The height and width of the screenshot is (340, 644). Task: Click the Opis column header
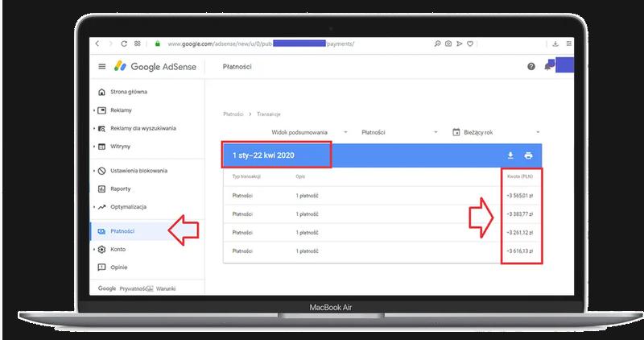(x=299, y=176)
